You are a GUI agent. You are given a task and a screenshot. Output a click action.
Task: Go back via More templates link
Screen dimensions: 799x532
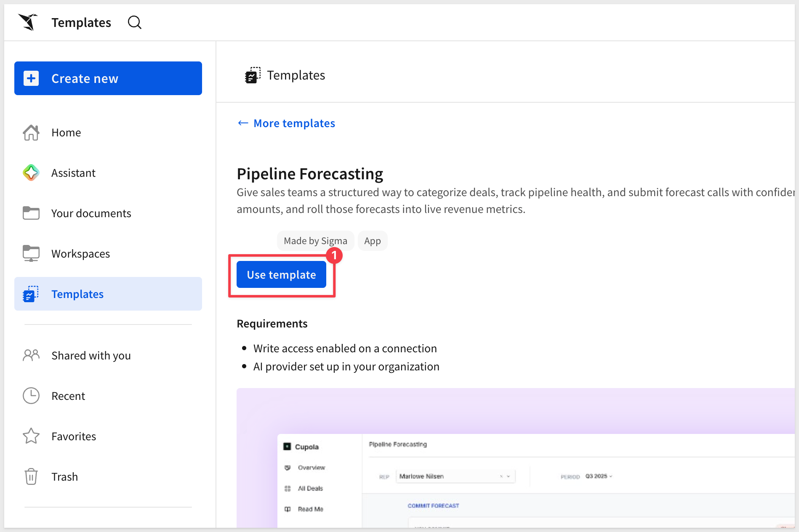(x=286, y=123)
